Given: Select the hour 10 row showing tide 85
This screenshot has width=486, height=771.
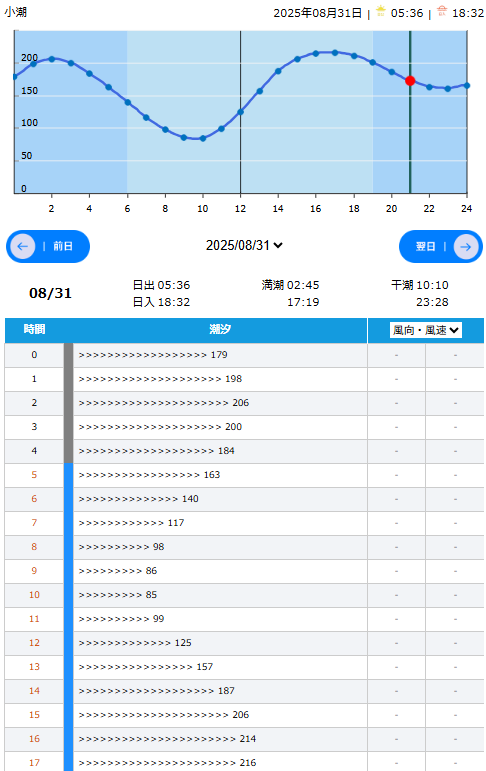Looking at the screenshot, I should 244,595.
